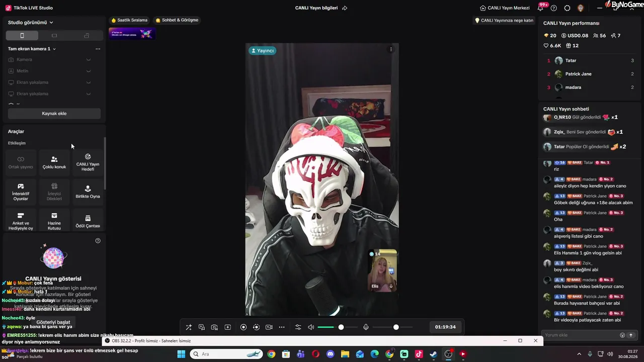Send the chat comment arrow button
644x362 pixels.
tap(631, 335)
